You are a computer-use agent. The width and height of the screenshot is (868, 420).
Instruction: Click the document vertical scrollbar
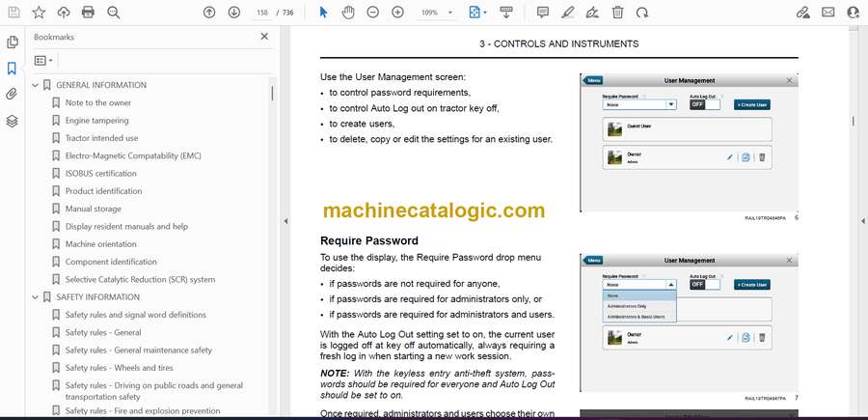point(854,121)
